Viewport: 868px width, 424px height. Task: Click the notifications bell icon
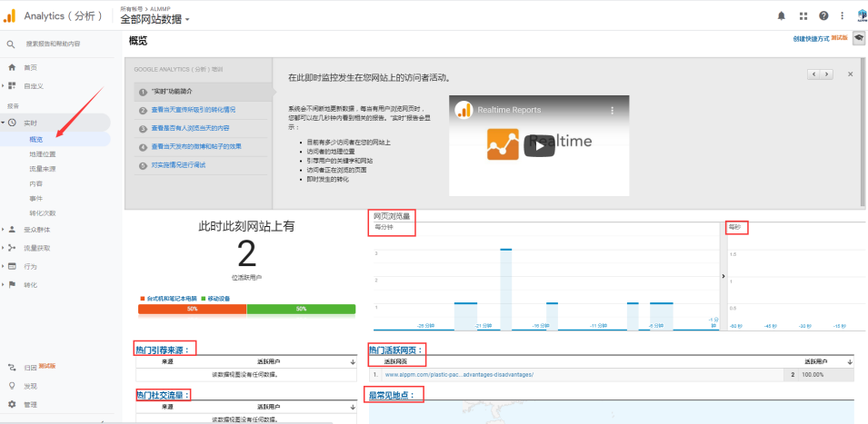pyautogui.click(x=782, y=15)
